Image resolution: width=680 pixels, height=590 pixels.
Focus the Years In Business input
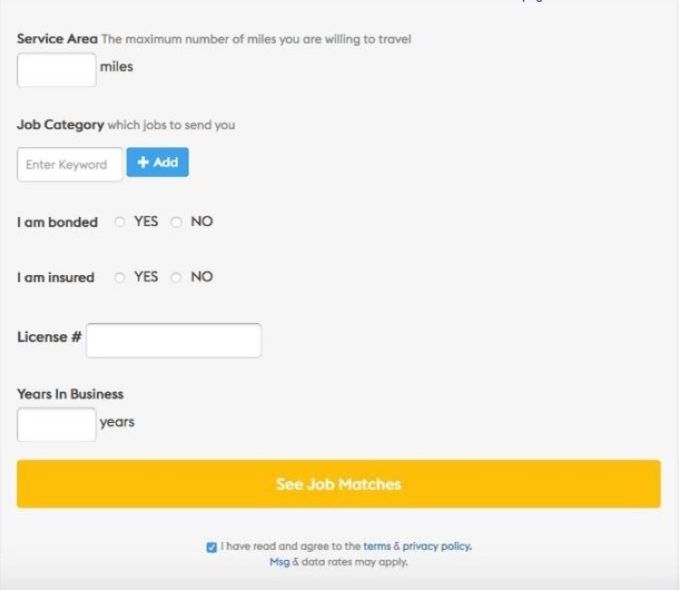pos(56,424)
